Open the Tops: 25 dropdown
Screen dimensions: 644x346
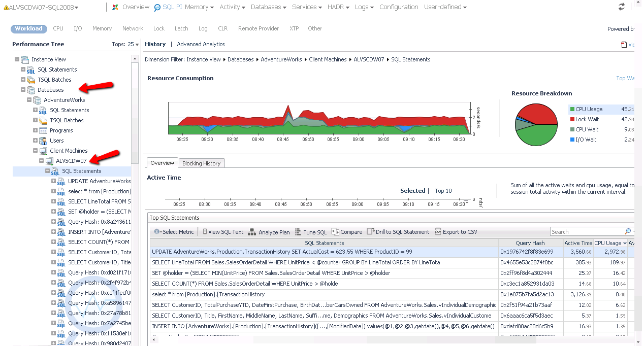click(x=125, y=45)
